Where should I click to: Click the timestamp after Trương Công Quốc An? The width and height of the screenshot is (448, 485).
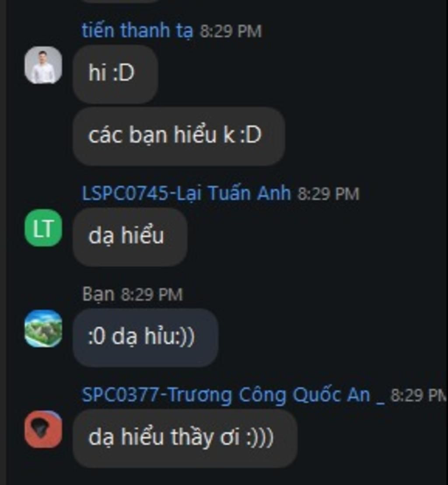pos(419,395)
